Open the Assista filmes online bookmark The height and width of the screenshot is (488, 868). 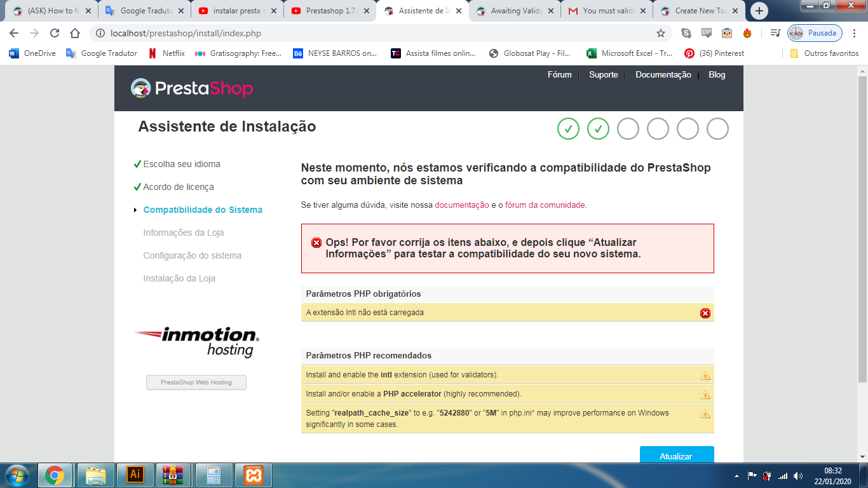pos(433,53)
